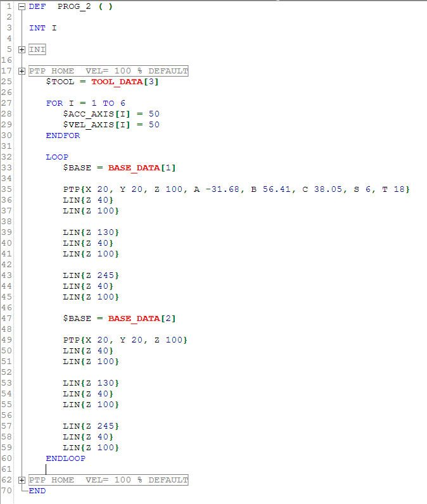Image resolution: width=427 pixels, height=504 pixels.
Task: Click 'INT' declaration on line 3
Action: tap(37, 28)
